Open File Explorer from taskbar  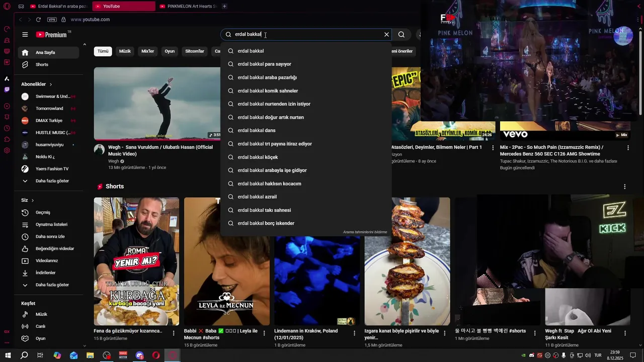click(x=90, y=355)
